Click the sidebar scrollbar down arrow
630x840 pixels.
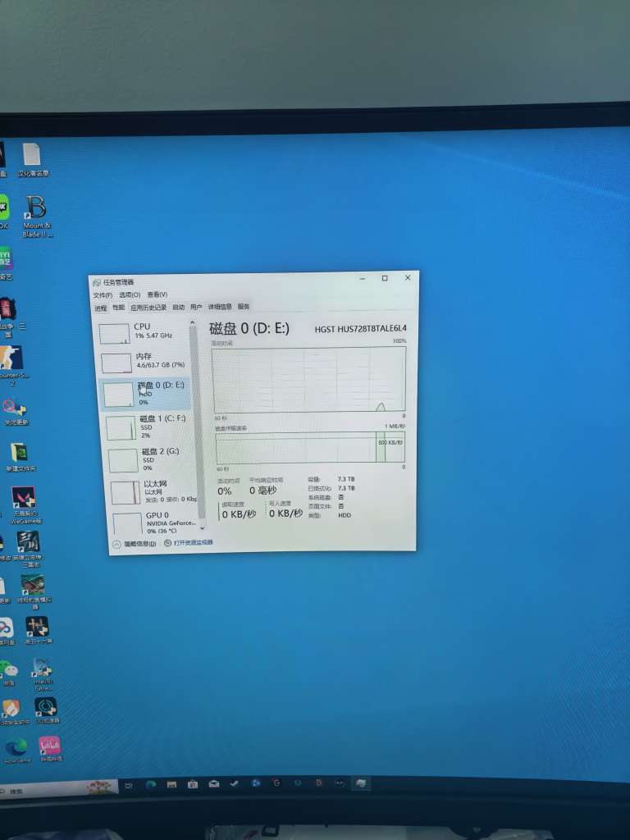(202, 527)
